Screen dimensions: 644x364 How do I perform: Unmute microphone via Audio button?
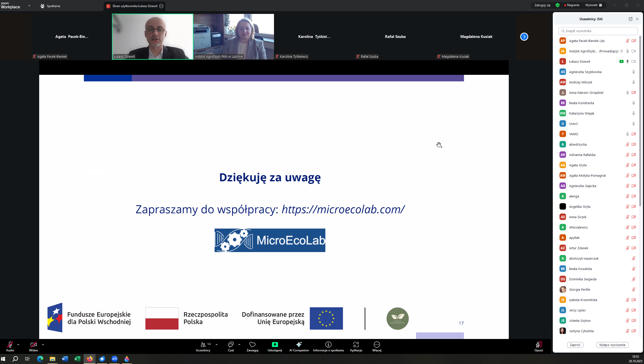tap(10, 345)
